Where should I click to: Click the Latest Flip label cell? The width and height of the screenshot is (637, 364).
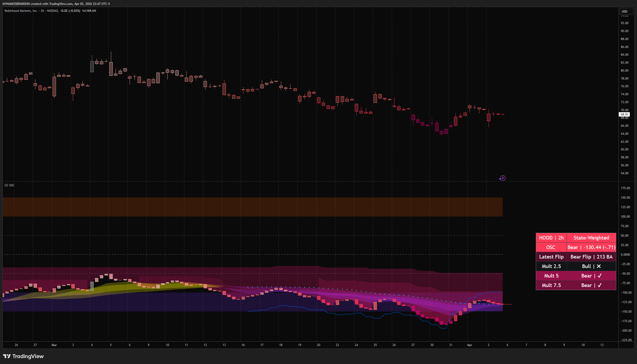pyautogui.click(x=551, y=257)
